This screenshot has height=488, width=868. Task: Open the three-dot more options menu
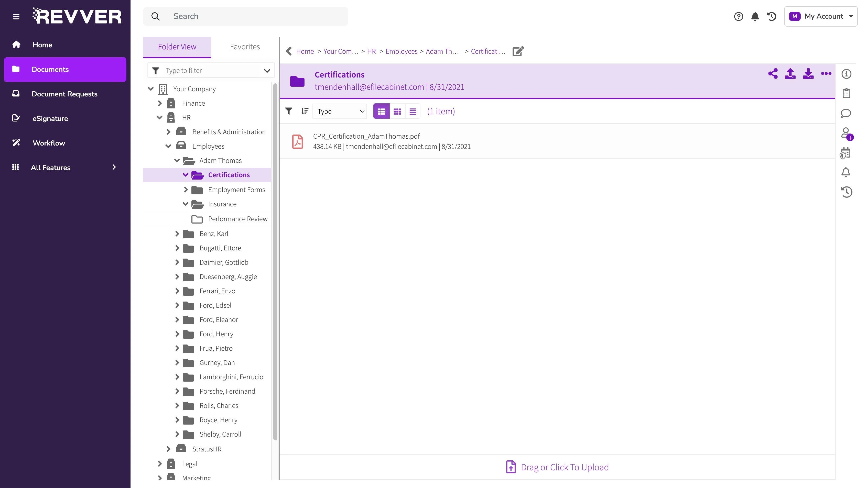click(826, 73)
